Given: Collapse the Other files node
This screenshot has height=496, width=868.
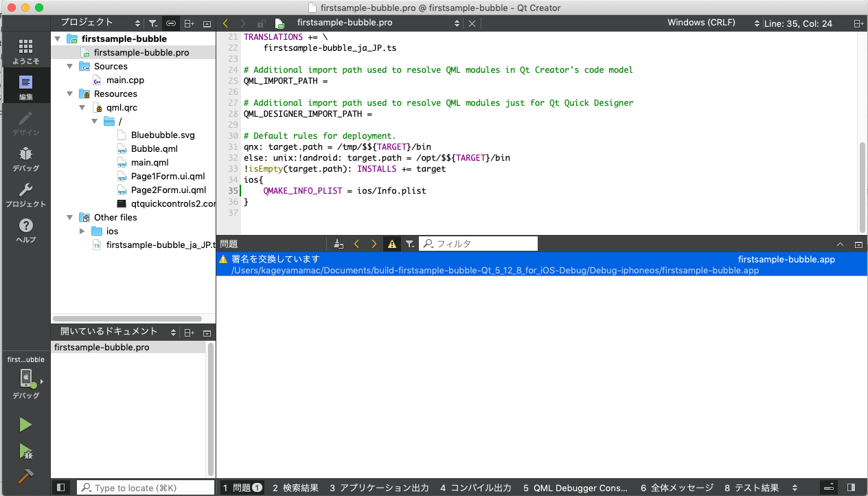Looking at the screenshot, I should point(69,218).
